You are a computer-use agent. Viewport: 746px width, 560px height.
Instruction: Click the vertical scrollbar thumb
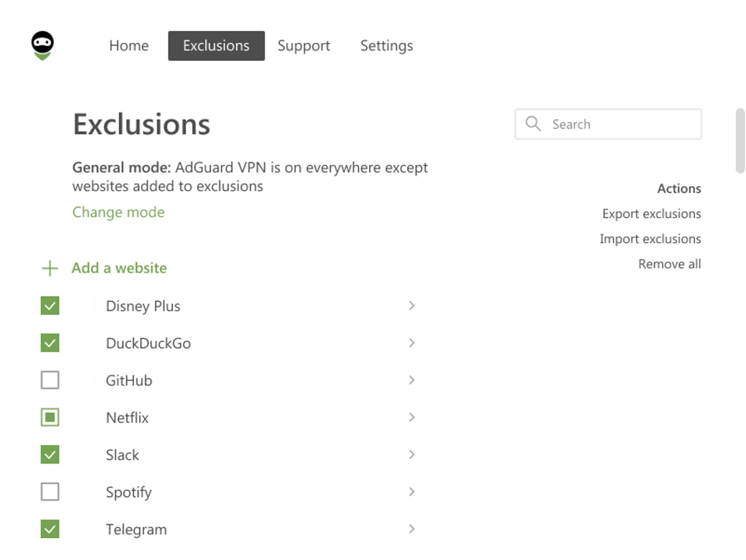[740, 141]
